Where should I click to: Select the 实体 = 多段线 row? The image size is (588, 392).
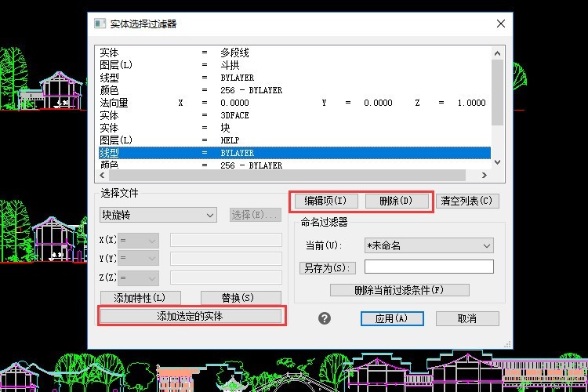tap(294, 53)
